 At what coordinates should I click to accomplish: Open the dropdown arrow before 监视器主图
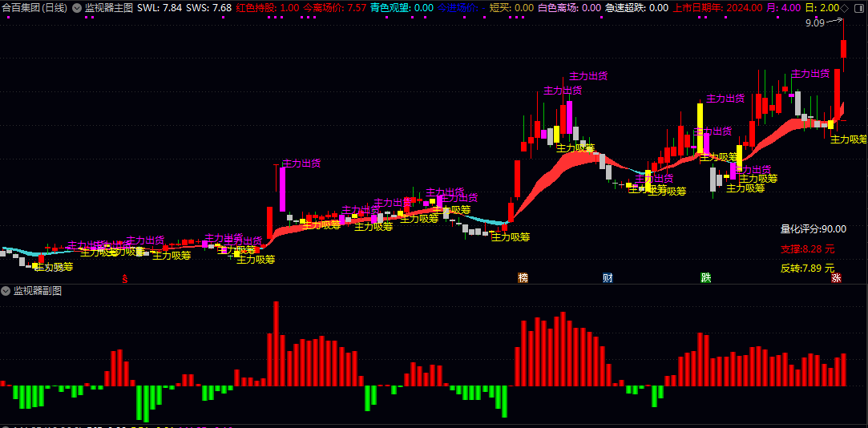tap(76, 8)
